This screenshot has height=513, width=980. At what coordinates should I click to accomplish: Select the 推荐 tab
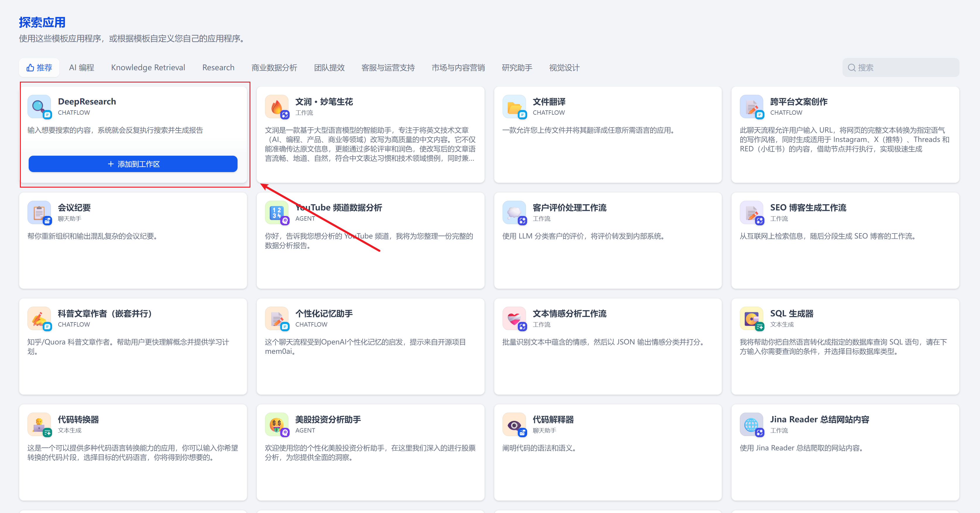(x=39, y=68)
